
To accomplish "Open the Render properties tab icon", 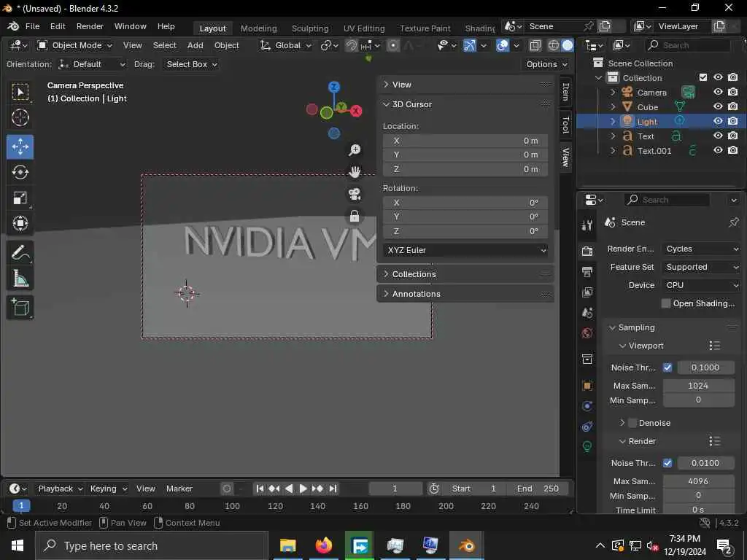I will [587, 251].
